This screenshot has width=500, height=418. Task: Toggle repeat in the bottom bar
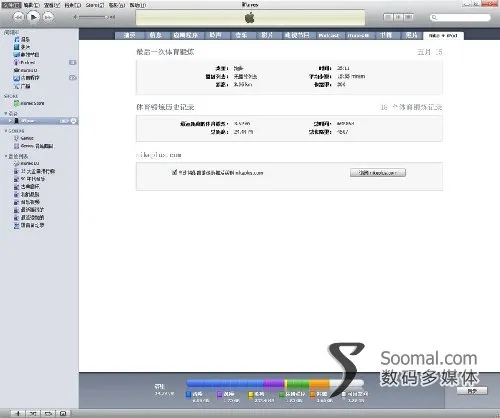(x=48, y=414)
